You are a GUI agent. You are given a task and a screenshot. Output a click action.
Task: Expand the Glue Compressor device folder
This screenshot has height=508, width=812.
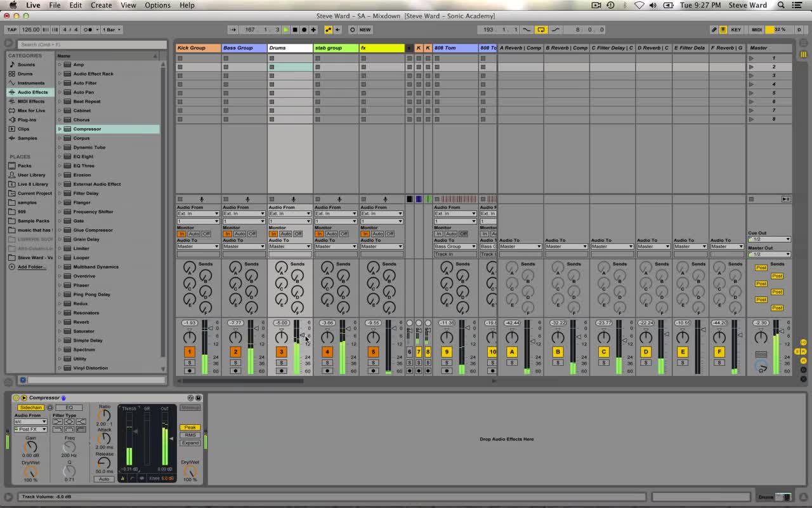60,230
